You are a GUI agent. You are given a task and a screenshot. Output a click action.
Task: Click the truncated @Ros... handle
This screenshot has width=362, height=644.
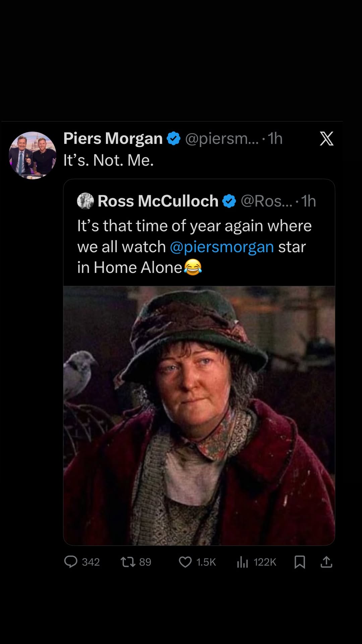pyautogui.click(x=266, y=201)
